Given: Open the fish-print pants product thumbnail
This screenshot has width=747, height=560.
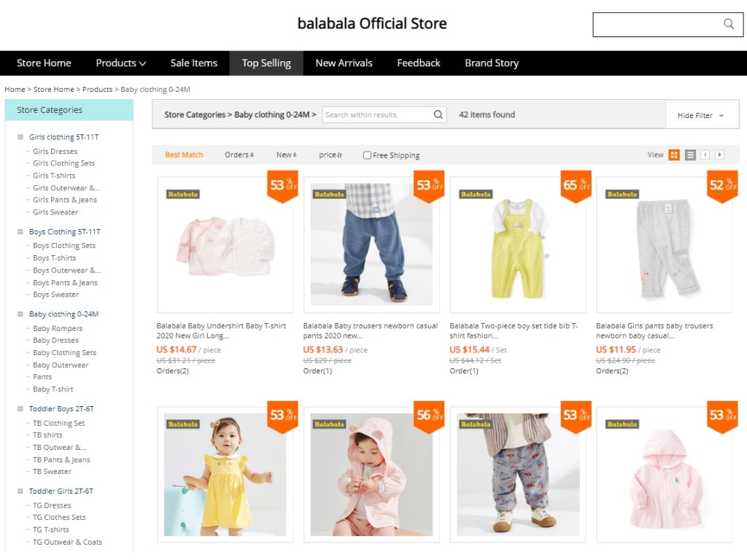Looking at the screenshot, I should (518, 475).
